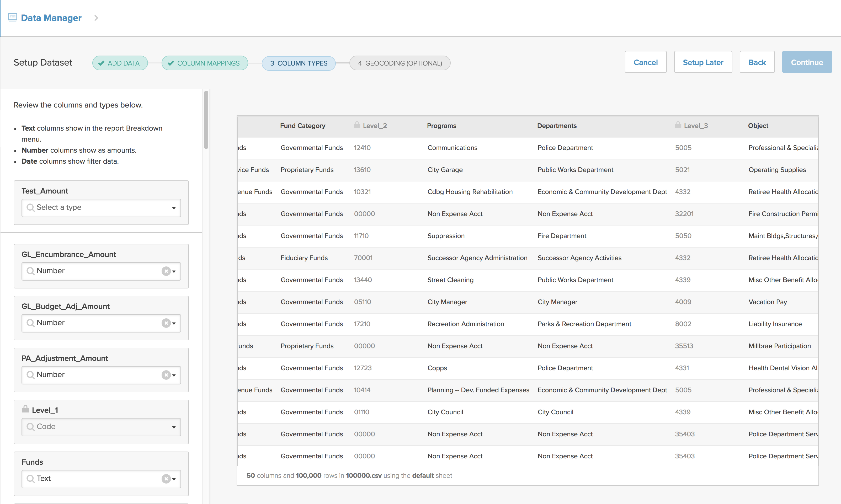Open the Data Manager link
The height and width of the screenshot is (504, 841).
[51, 18]
